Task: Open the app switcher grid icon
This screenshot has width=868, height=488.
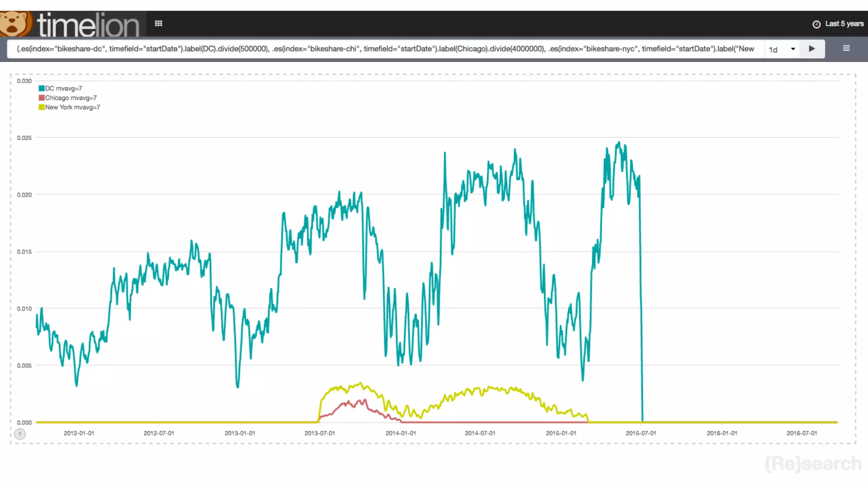Action: (159, 23)
